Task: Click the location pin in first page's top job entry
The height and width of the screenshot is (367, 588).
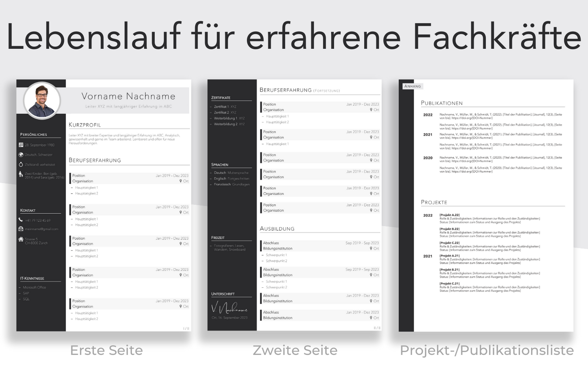Action: click(181, 181)
